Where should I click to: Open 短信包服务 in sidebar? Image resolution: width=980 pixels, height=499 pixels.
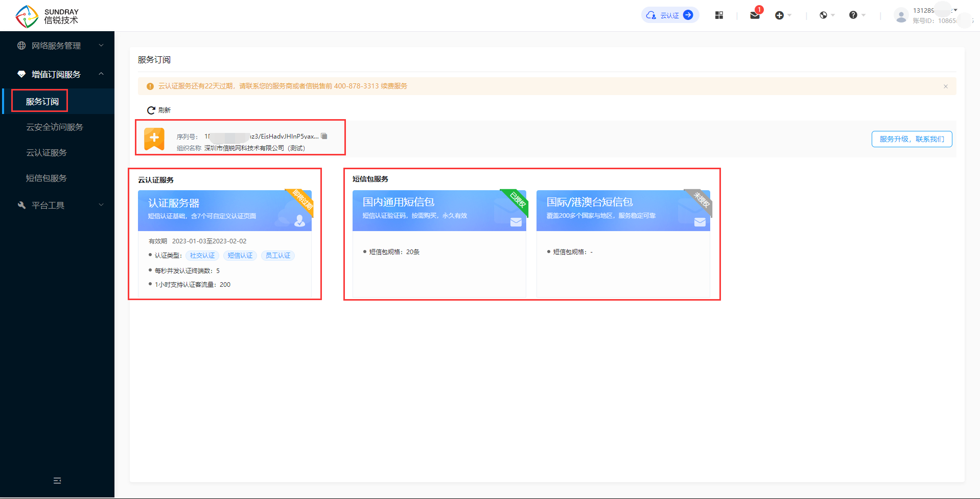(46, 178)
